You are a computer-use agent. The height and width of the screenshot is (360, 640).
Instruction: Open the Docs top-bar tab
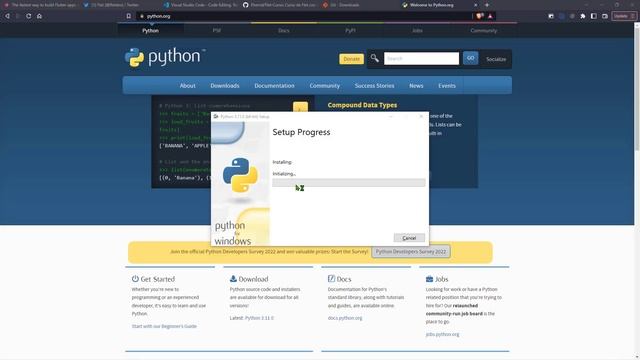(284, 31)
